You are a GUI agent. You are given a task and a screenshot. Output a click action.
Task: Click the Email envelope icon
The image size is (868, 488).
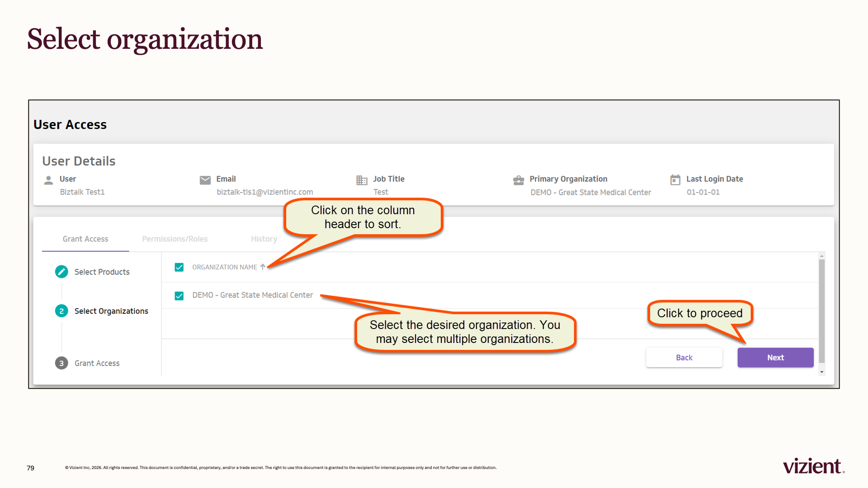(205, 180)
